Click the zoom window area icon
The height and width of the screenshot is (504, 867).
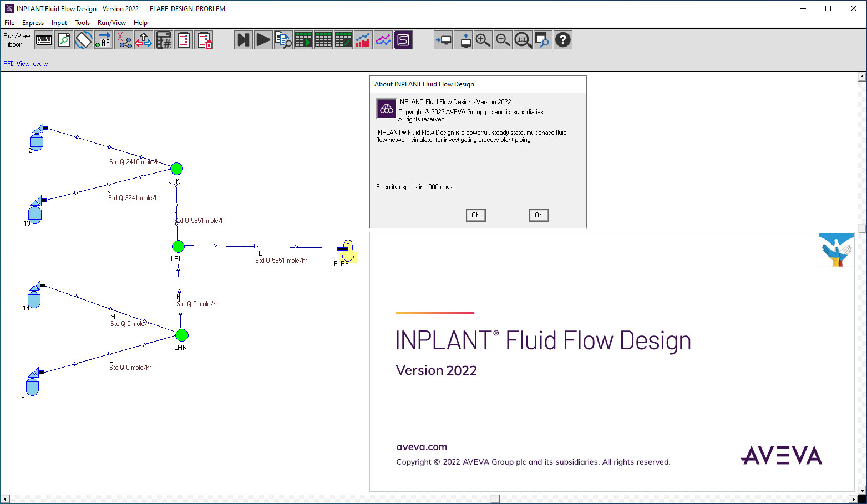pyautogui.click(x=543, y=40)
